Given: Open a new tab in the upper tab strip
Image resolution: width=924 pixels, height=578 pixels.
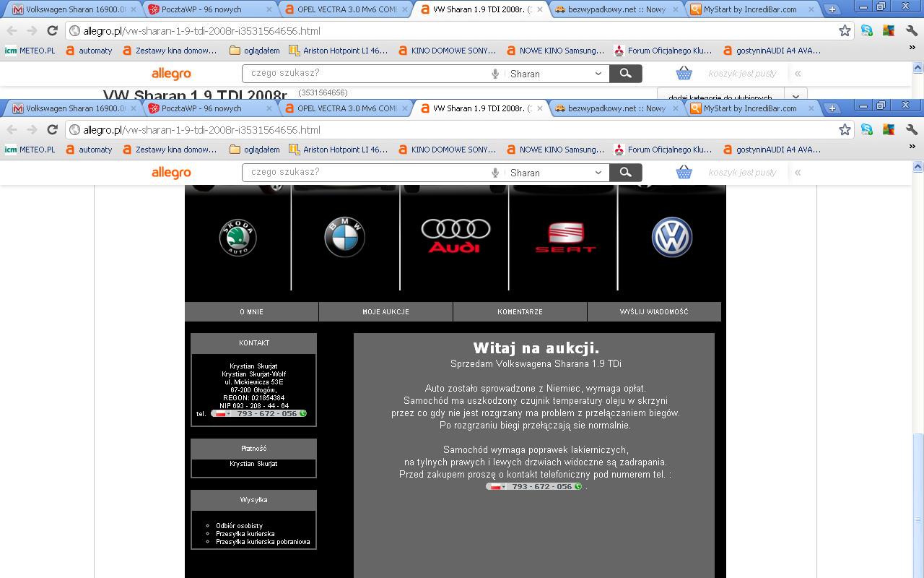Looking at the screenshot, I should pos(832,9).
